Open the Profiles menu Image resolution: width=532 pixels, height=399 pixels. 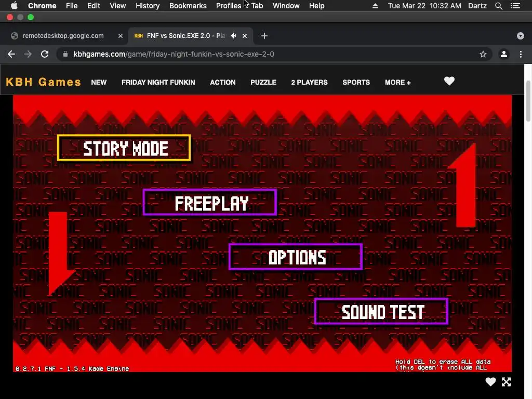[x=229, y=6]
